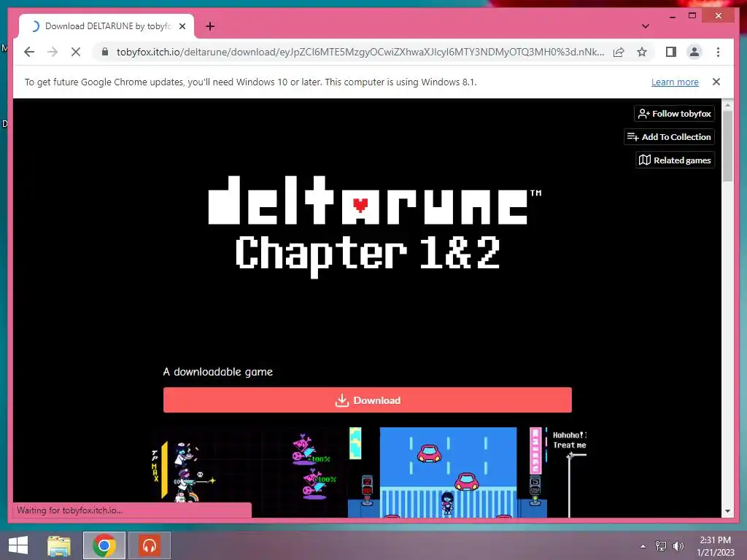
Task: Close the Download DELTARUNE tab
Action: pyautogui.click(x=182, y=26)
